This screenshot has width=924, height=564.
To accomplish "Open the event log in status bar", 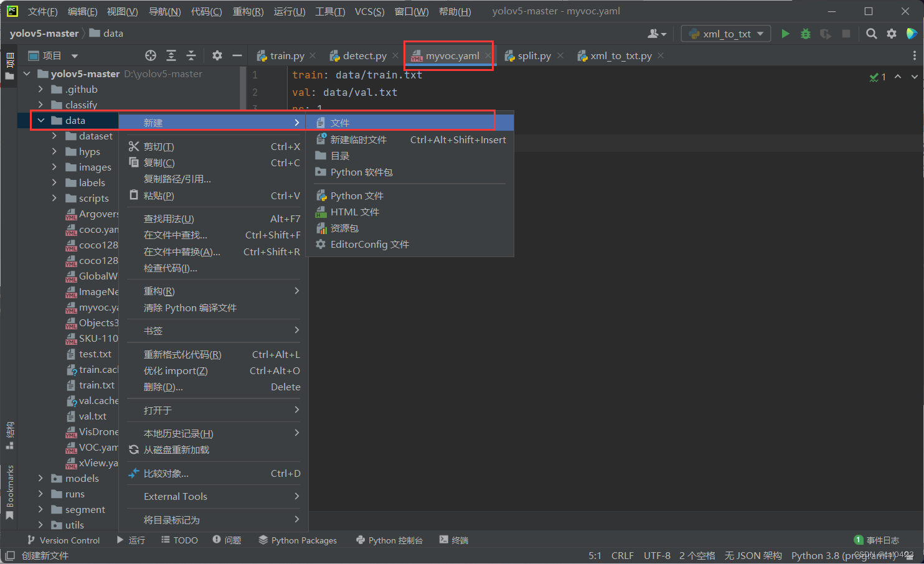I will pyautogui.click(x=877, y=540).
